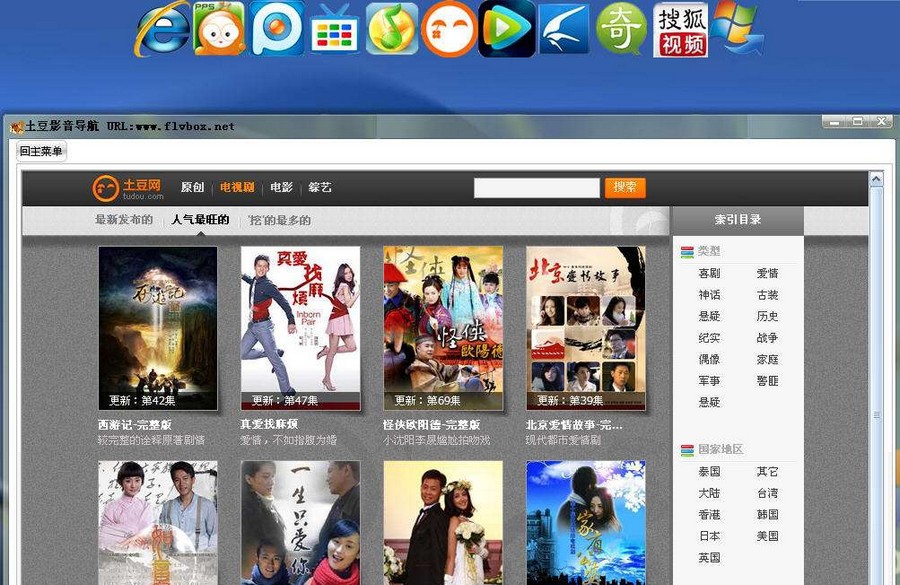Open the Sohu Video icon
Image resolution: width=900 pixels, height=585 pixels.
coord(680,30)
